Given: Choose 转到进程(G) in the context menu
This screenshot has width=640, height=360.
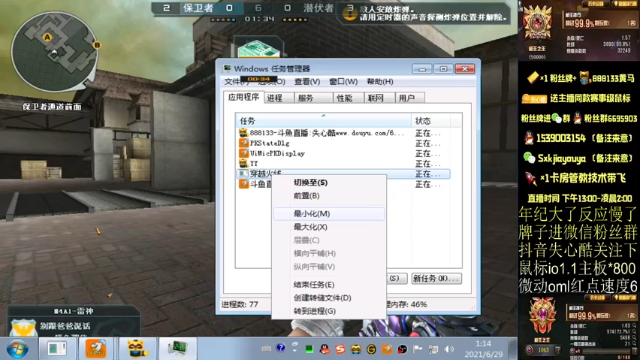Looking at the screenshot, I should tap(329, 311).
